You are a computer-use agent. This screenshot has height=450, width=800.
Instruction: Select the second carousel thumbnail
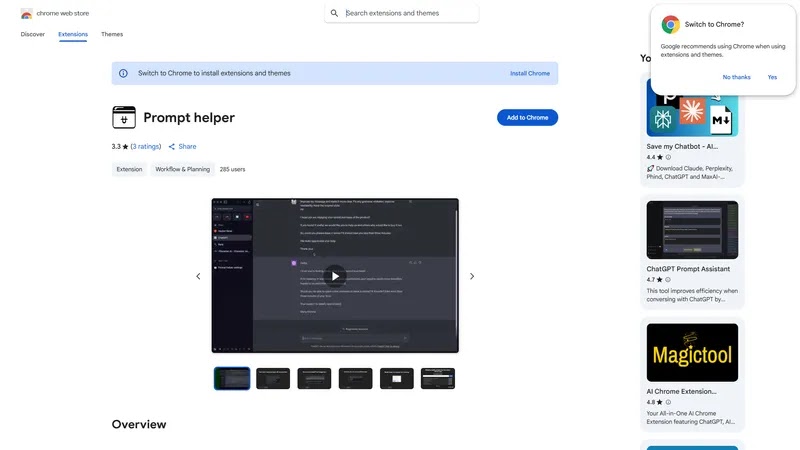[273, 379]
